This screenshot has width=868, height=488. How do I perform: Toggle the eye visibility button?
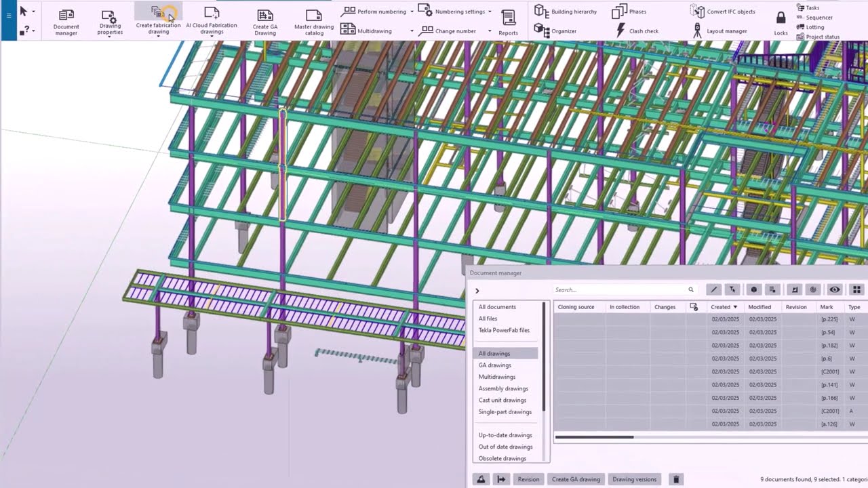835,289
